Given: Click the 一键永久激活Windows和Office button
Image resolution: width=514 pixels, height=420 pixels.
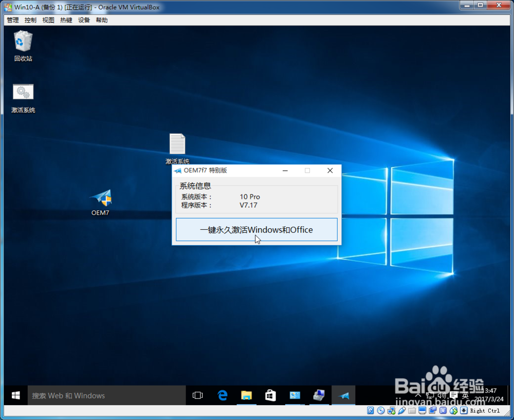Looking at the screenshot, I should 256,229.
